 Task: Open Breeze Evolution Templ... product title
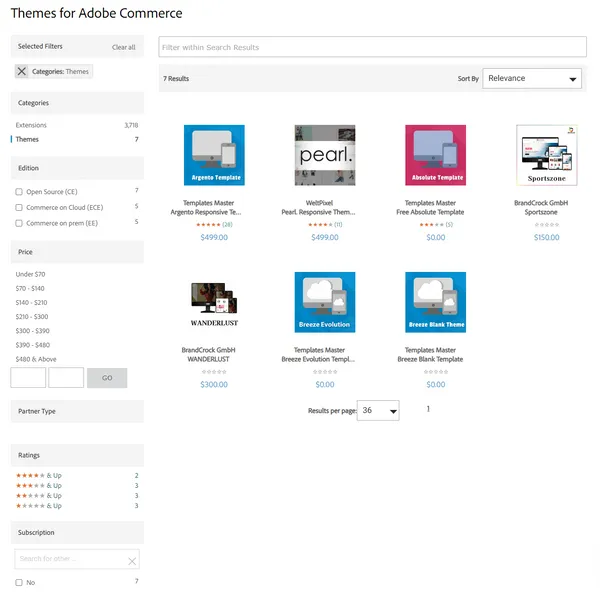point(318,359)
